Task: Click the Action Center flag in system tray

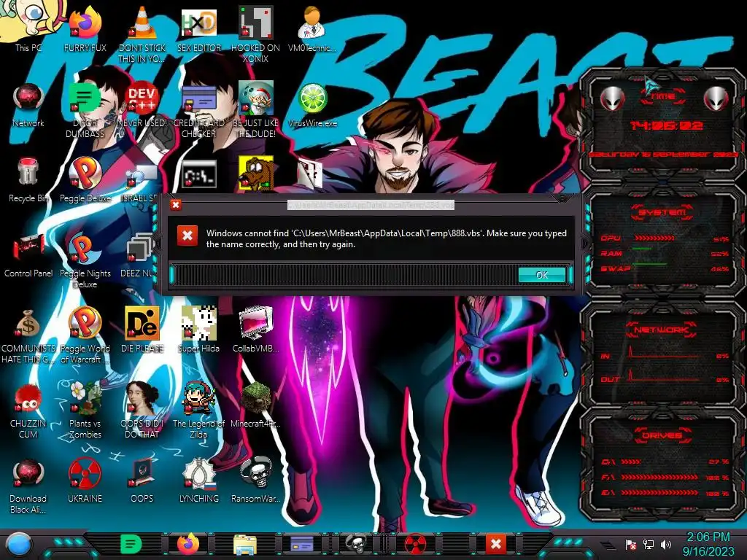Action: 631,544
